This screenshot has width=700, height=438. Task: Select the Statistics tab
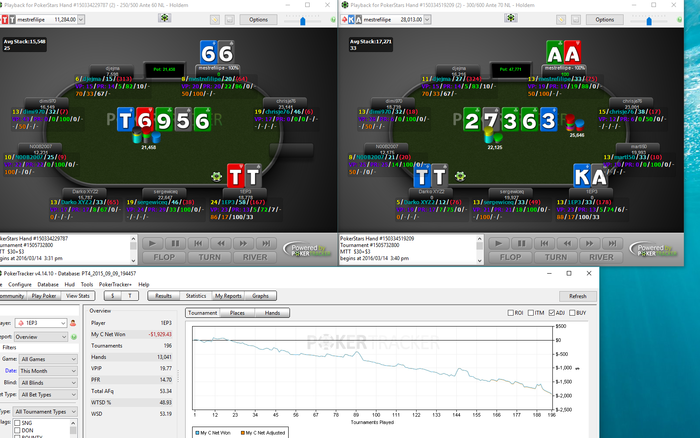[x=196, y=296]
